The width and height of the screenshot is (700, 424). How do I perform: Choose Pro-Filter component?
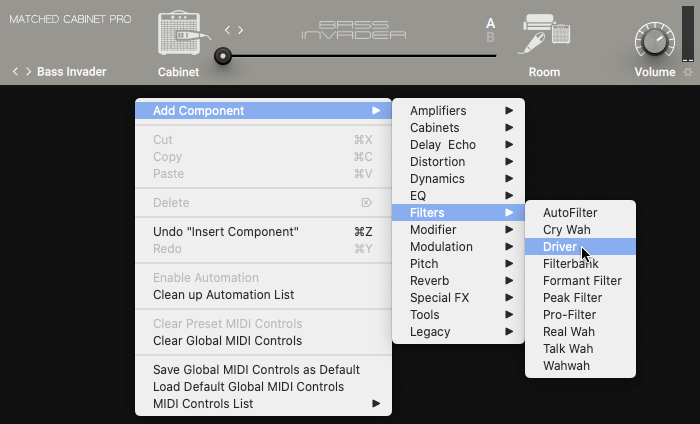[x=580, y=314]
